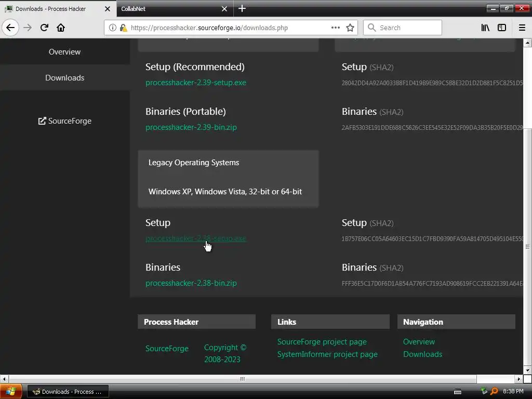This screenshot has width=532, height=399.
Task: Select Downloads - Process taskbar button
Action: 68,392
